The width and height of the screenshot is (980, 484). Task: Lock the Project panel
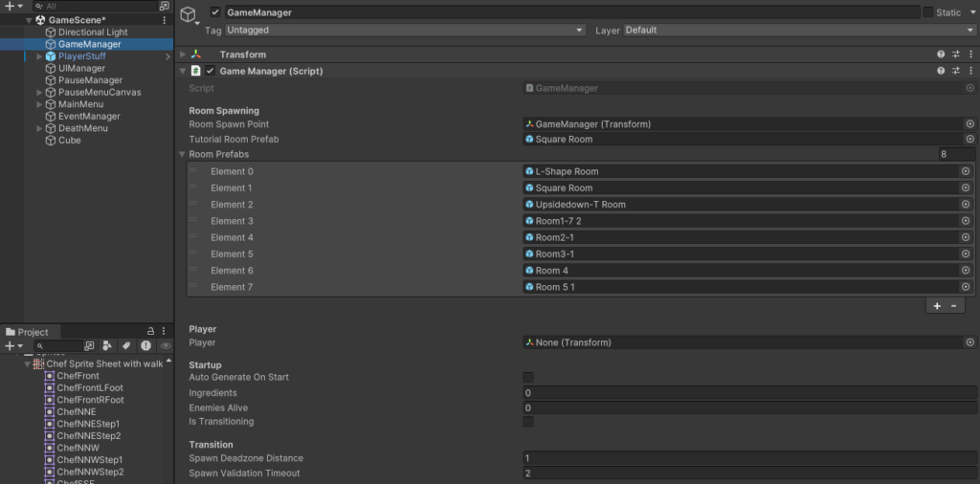(x=151, y=332)
